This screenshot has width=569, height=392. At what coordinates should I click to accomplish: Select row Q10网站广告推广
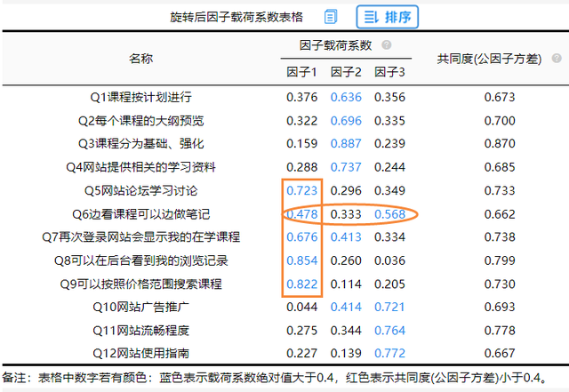(x=285, y=307)
